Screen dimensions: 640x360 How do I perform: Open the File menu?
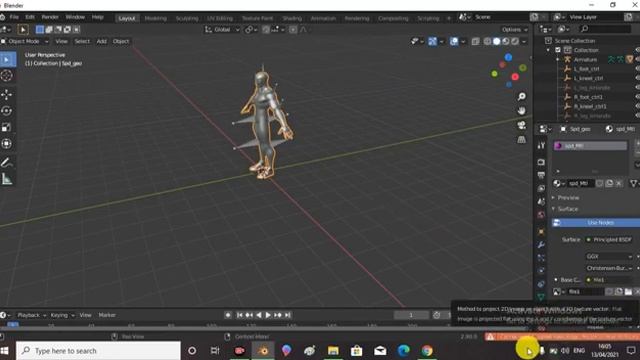14,17
